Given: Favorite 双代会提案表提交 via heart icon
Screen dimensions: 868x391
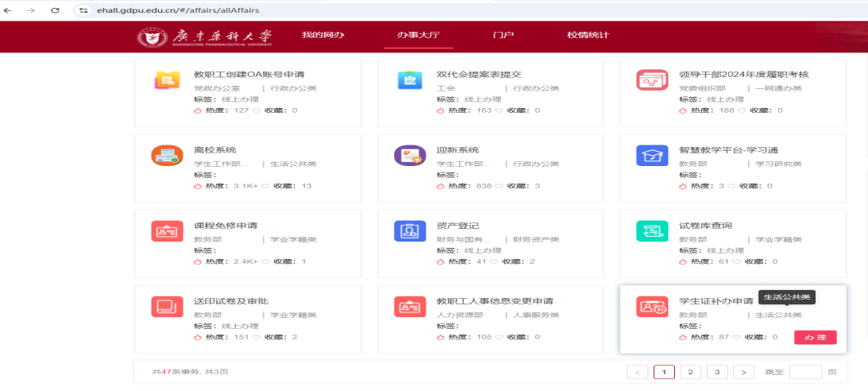Looking at the screenshot, I should click(499, 110).
